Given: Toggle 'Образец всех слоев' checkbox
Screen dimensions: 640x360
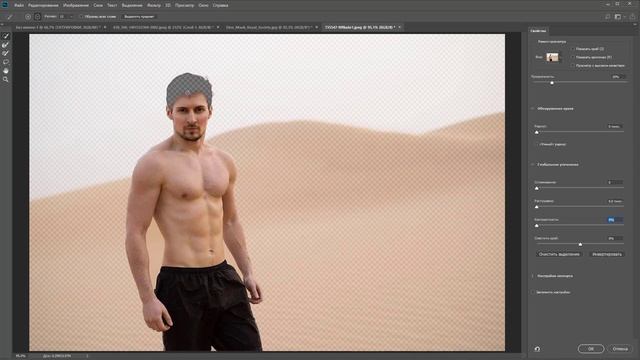Looking at the screenshot, I should [x=81, y=17].
